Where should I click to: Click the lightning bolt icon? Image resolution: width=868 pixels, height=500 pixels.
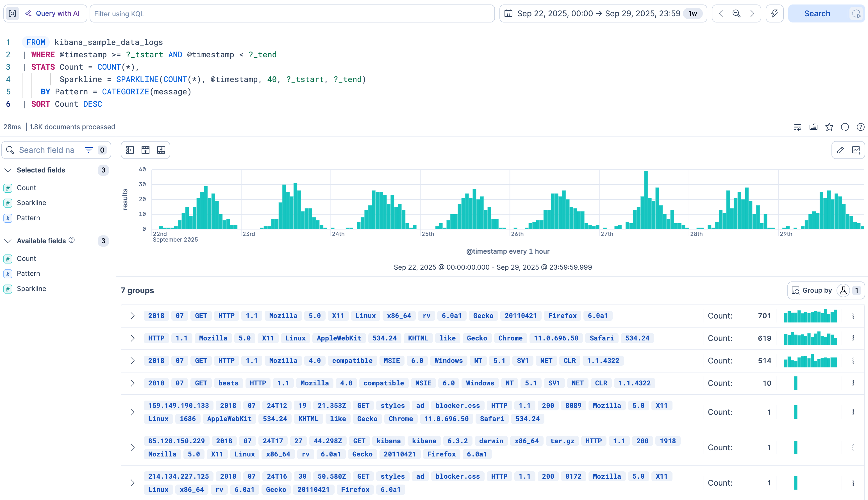pyautogui.click(x=775, y=13)
